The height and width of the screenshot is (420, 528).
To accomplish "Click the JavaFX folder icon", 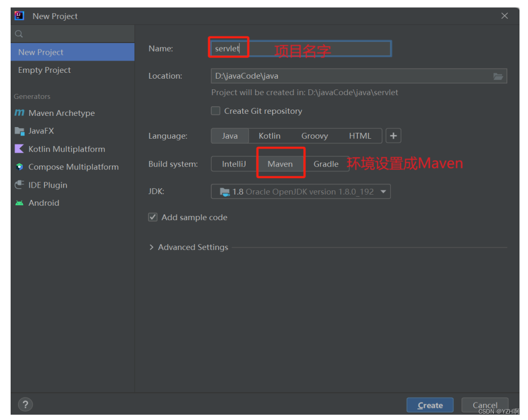I will click(20, 131).
